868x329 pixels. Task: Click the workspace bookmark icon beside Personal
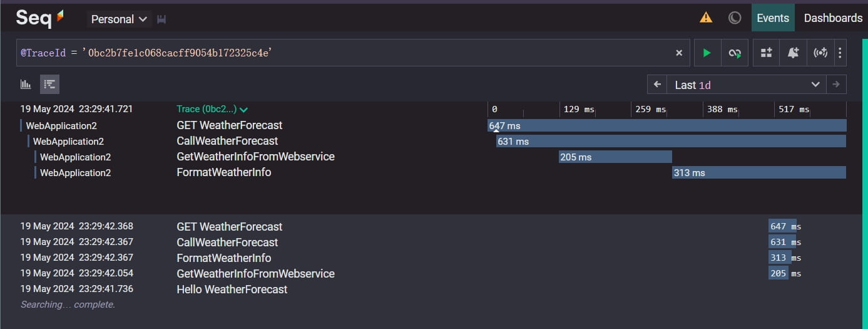161,19
